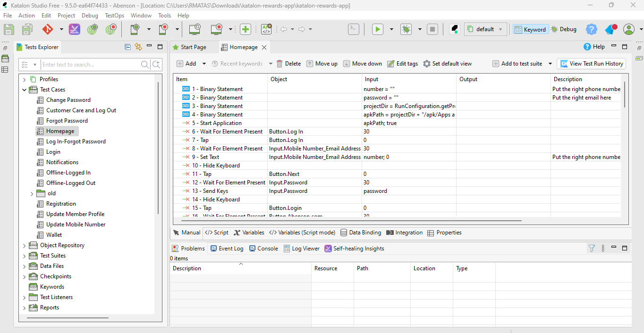Click the Git toolbar icon
Viewport: 644px width, 333px height.
point(48,29)
